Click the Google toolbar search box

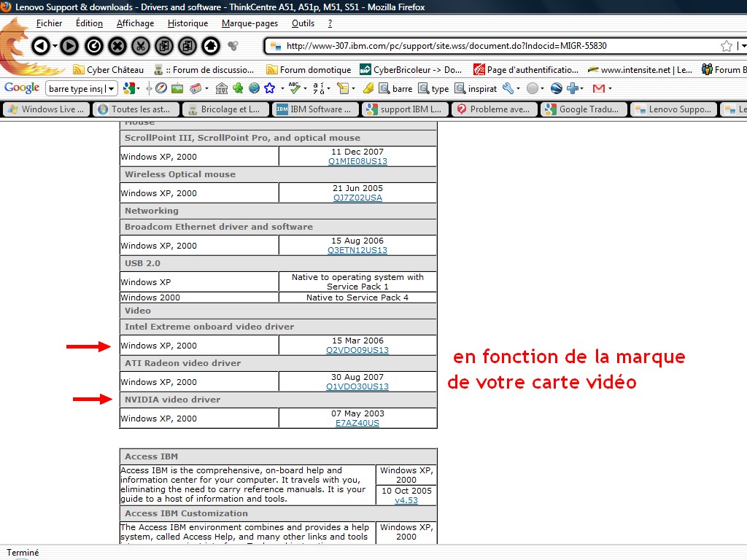click(x=76, y=88)
